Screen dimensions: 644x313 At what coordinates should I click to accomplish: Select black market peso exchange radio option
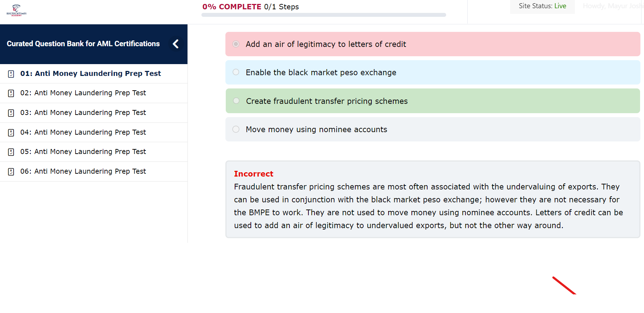236,72
